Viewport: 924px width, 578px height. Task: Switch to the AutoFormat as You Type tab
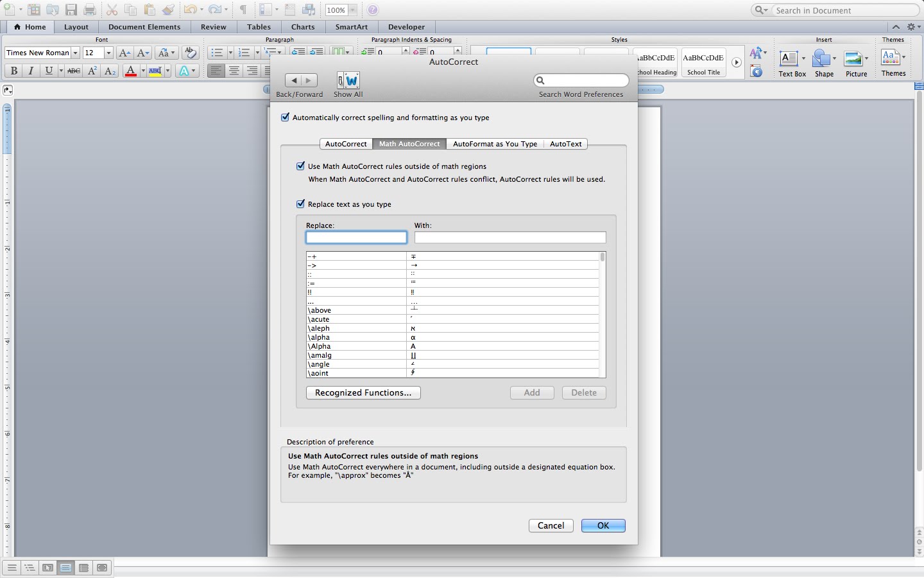(495, 144)
